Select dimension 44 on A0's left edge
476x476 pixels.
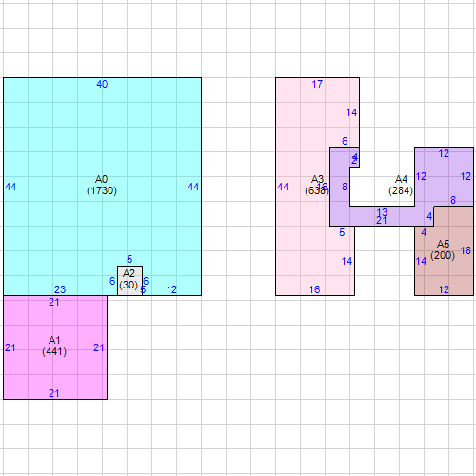coord(10,187)
